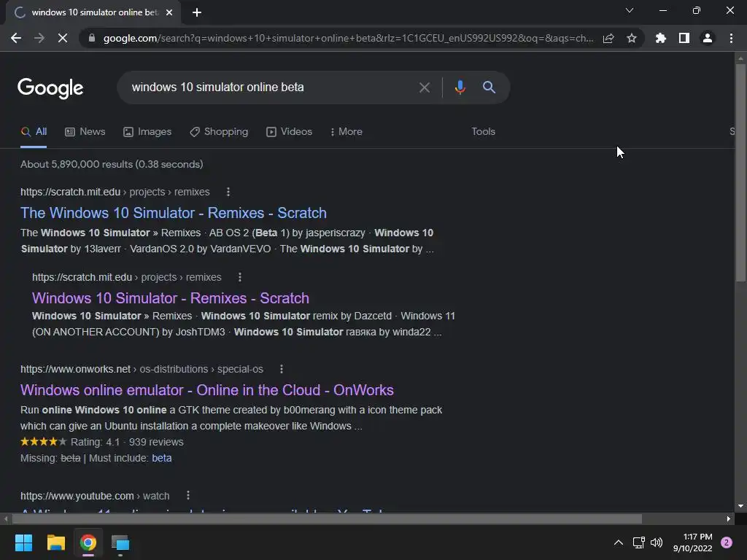This screenshot has width=747, height=560.
Task: Click the vertical scrollbar thumb
Action: click(x=740, y=171)
